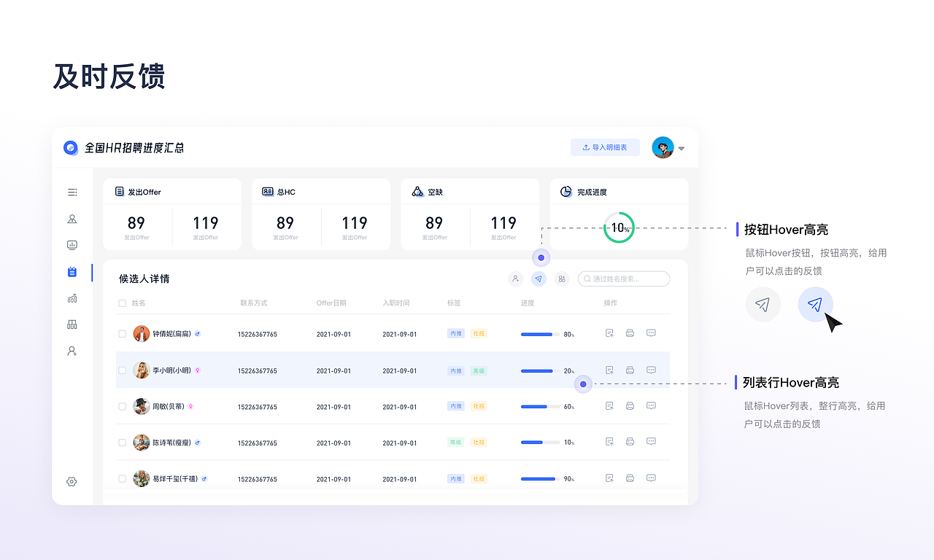
Task: Click the user avatar at top right
Action: (x=663, y=147)
